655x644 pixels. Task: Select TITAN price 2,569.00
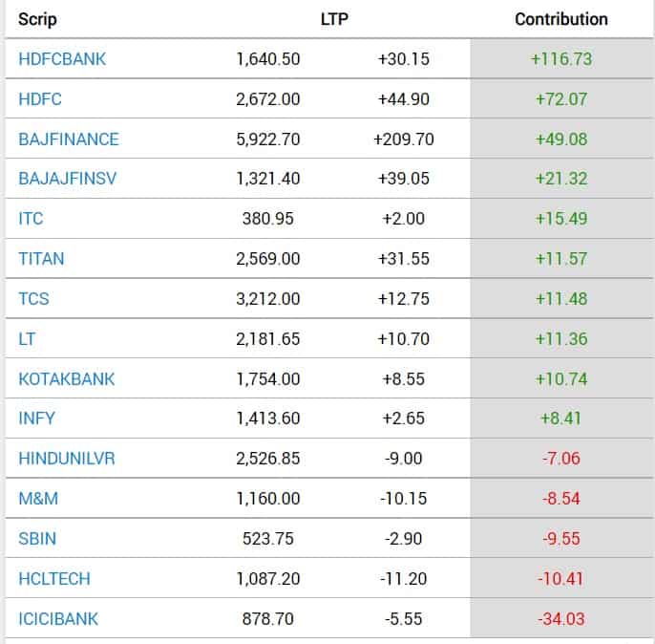coord(268,259)
